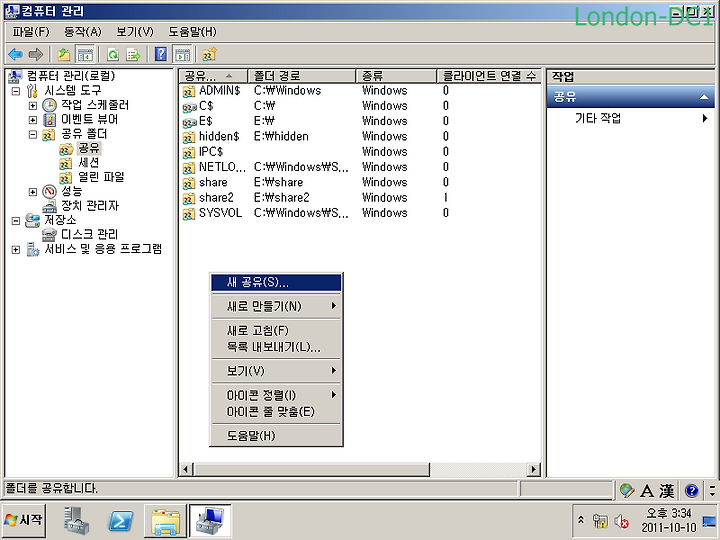Image resolution: width=720 pixels, height=540 pixels.
Task: Click the 시작 Start button
Action: click(x=24, y=520)
